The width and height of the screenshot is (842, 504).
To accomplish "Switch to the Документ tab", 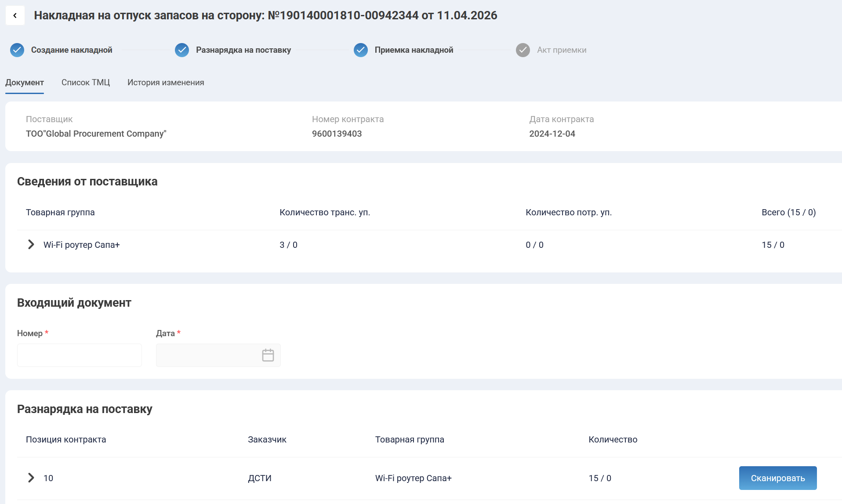I will coord(25,83).
